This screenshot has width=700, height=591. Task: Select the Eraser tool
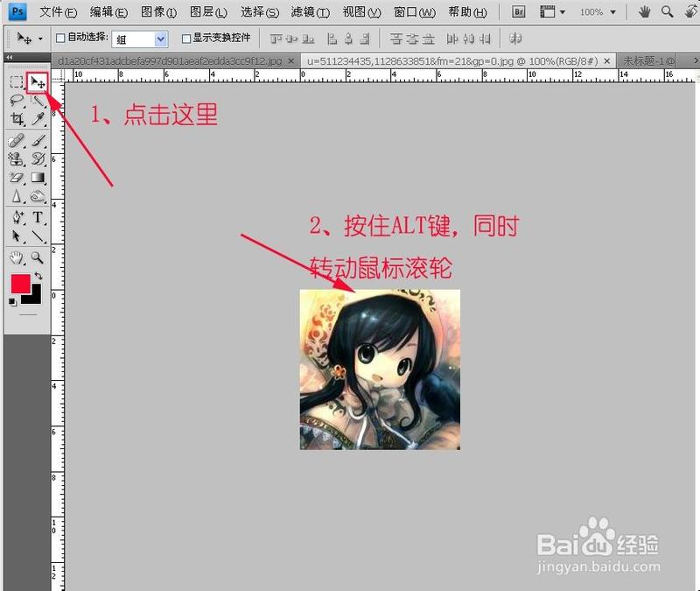(x=17, y=178)
